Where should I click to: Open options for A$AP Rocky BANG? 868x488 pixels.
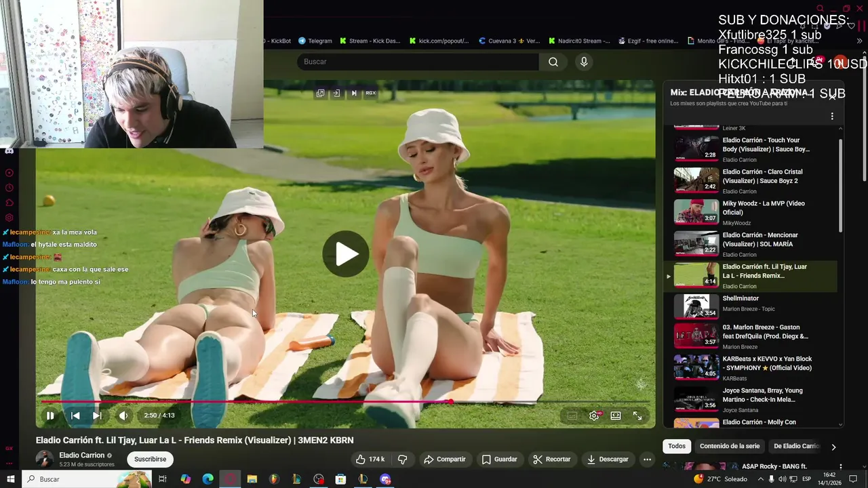point(841,466)
